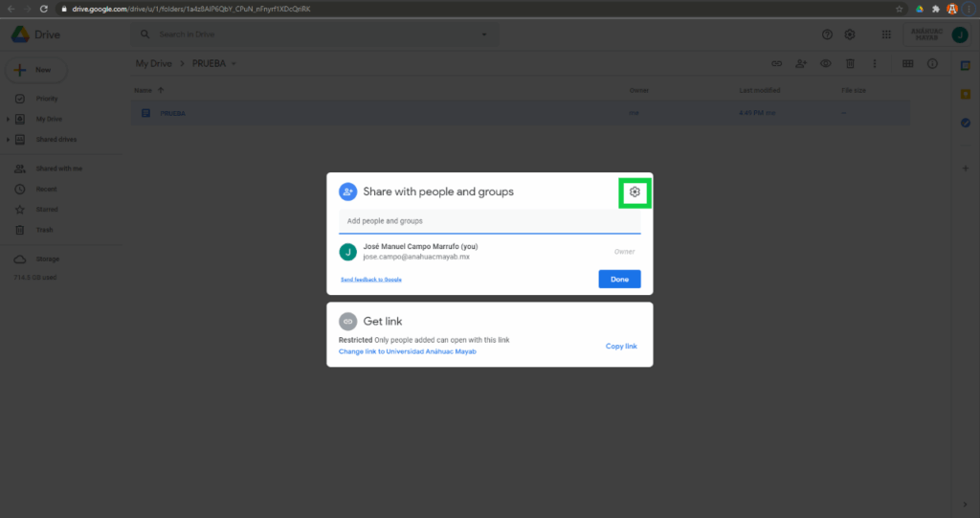Image resolution: width=980 pixels, height=518 pixels.
Task: Expand the Shared drives tree arrow
Action: click(8, 140)
